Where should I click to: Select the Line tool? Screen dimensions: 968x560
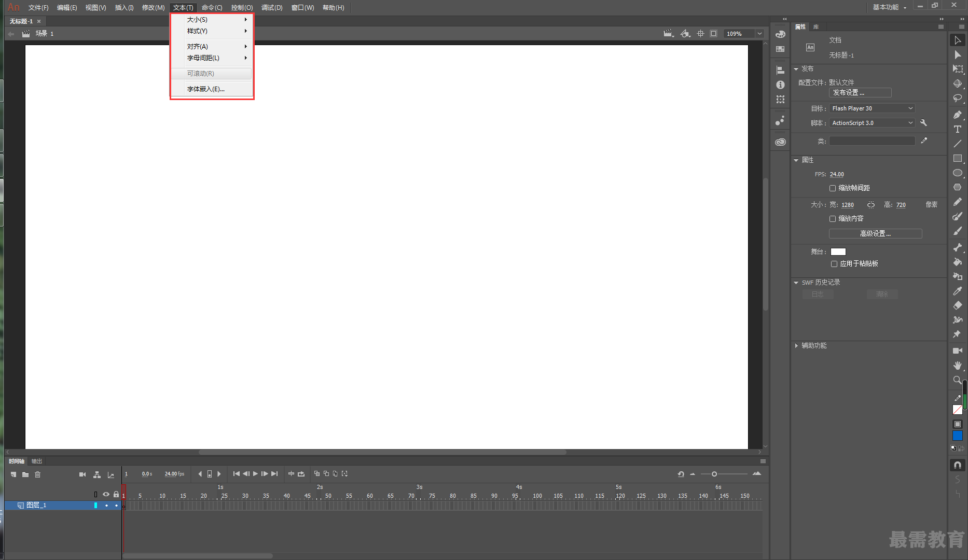point(958,144)
